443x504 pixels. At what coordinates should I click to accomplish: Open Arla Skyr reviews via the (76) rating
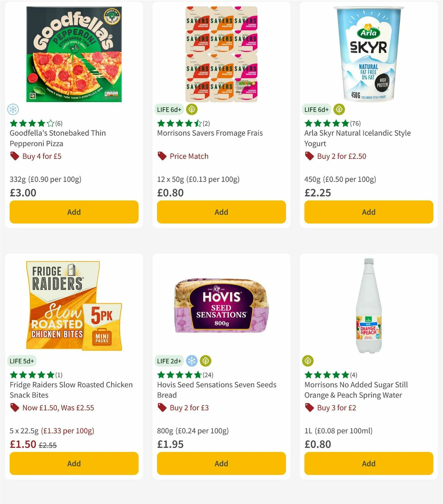point(356,123)
